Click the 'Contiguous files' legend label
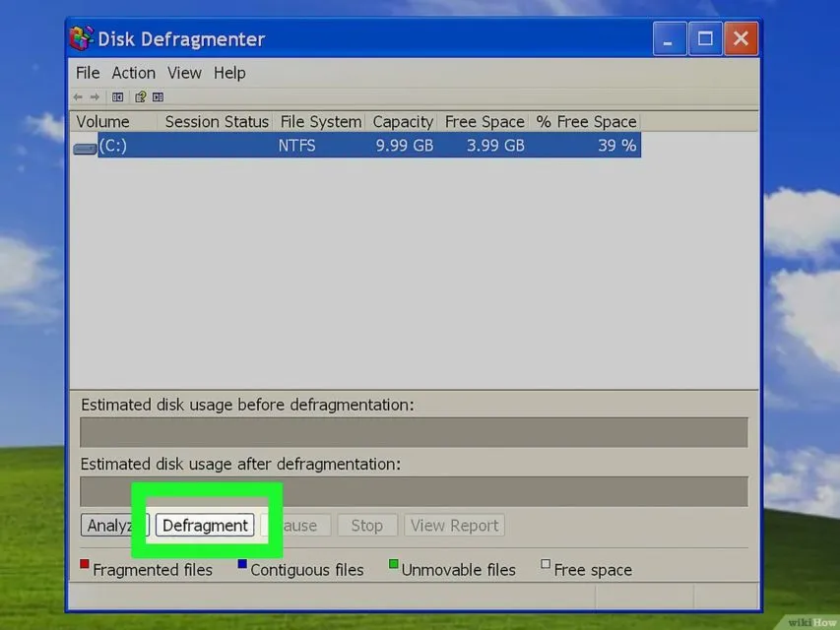The image size is (840, 630). click(x=307, y=570)
